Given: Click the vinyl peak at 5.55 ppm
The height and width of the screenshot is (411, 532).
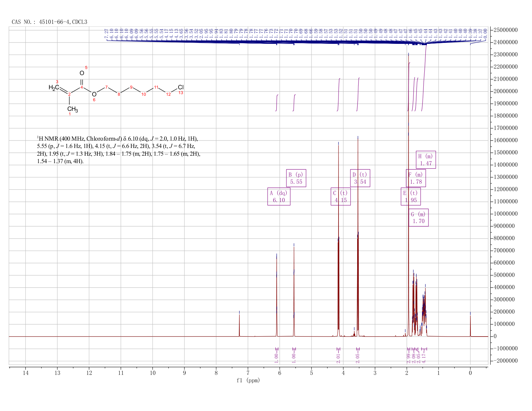Looking at the screenshot, I should click(294, 292).
